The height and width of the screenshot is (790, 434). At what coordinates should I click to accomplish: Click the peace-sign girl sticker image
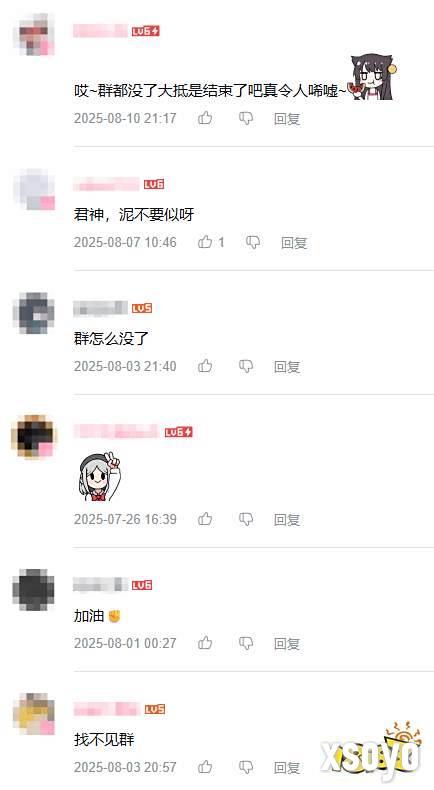point(99,476)
